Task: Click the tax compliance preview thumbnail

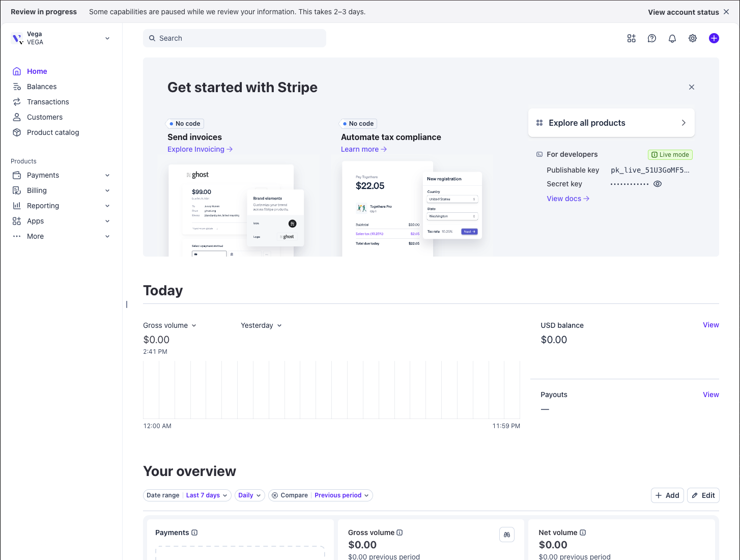Action: (412, 209)
